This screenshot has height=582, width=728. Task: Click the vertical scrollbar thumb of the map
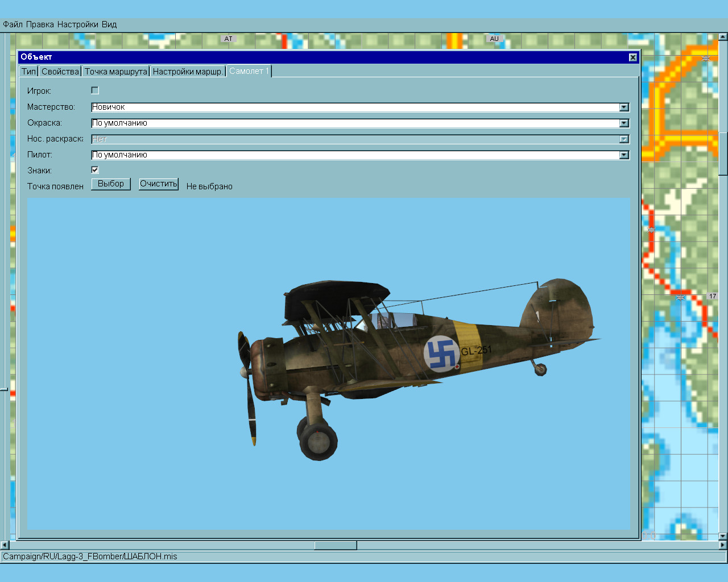coord(723,153)
